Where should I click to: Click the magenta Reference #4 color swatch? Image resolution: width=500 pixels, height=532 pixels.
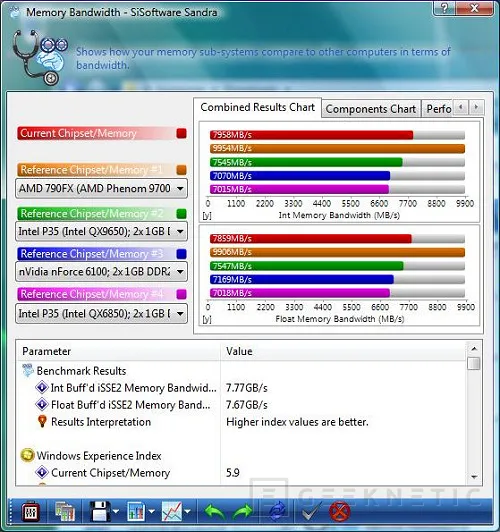[181, 294]
